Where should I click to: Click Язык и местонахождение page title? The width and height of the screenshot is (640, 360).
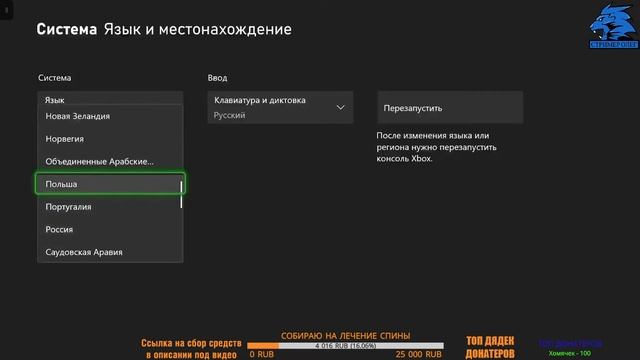click(198, 29)
